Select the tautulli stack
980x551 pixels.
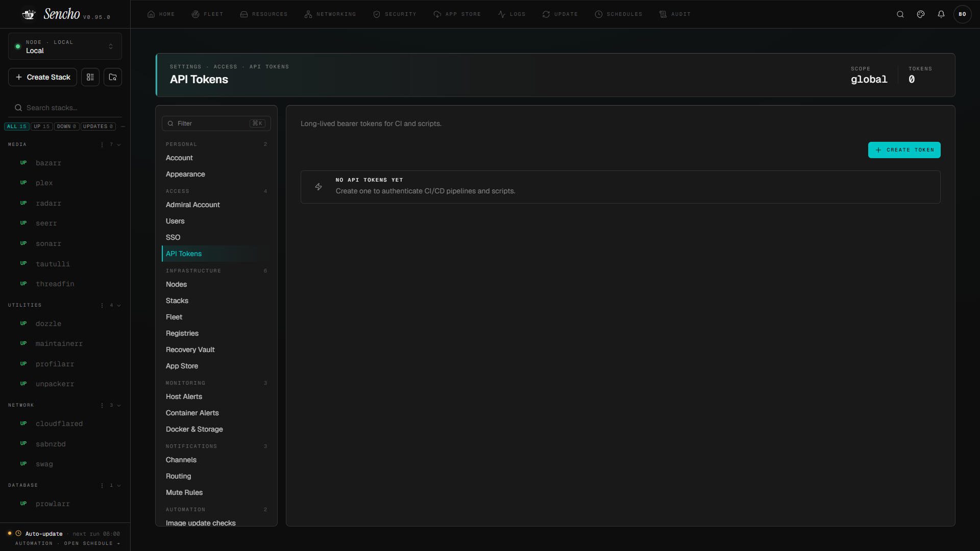pos(65,264)
